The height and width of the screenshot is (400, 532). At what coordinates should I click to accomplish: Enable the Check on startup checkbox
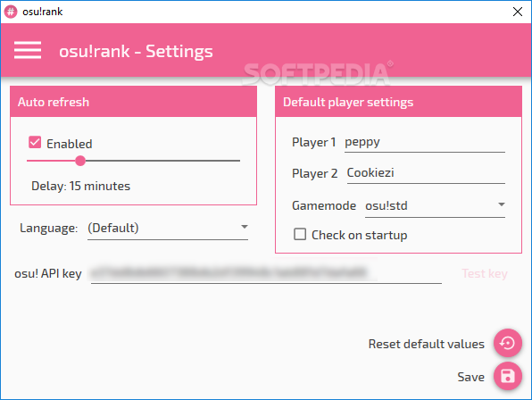pyautogui.click(x=300, y=234)
